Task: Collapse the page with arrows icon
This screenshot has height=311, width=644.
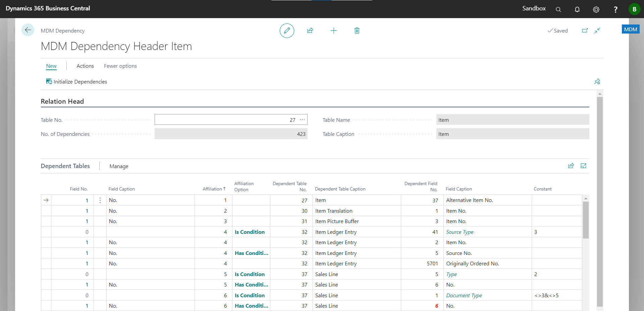Action: [597, 31]
